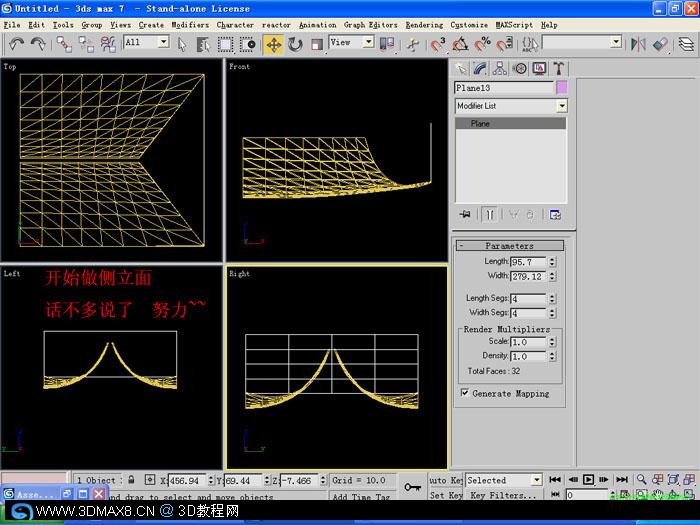Open the View reference coordinate dropdown
This screenshot has width=700, height=525.
[x=351, y=42]
